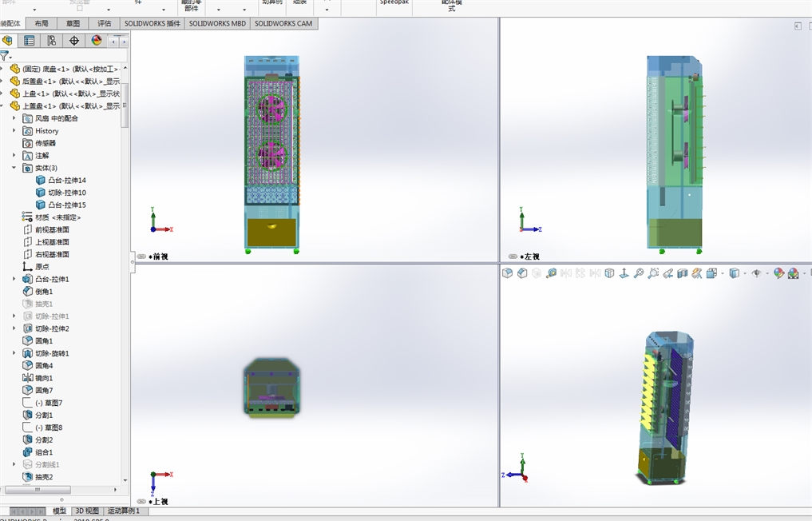Open the filter dropdown arrow beside funnel

11,57
